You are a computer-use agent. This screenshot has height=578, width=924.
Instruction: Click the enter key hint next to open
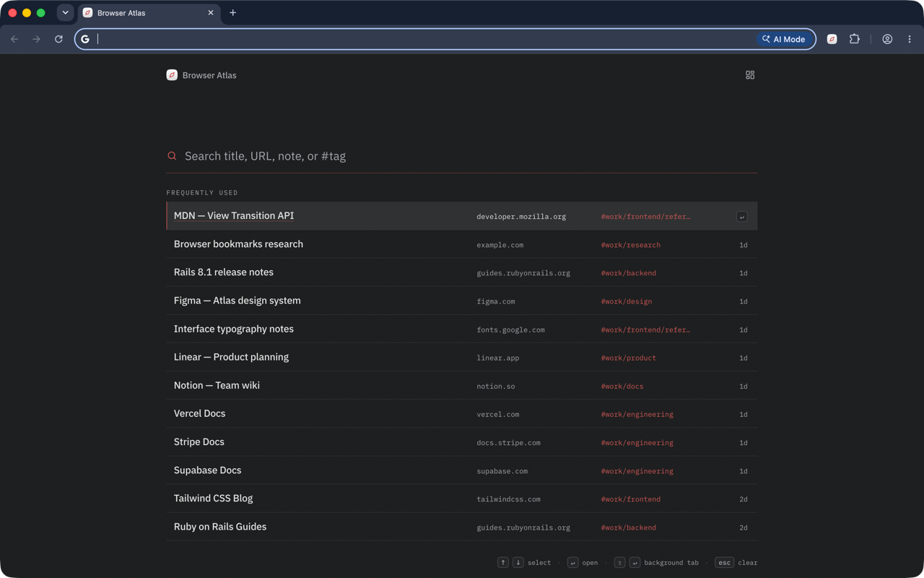[x=572, y=563]
